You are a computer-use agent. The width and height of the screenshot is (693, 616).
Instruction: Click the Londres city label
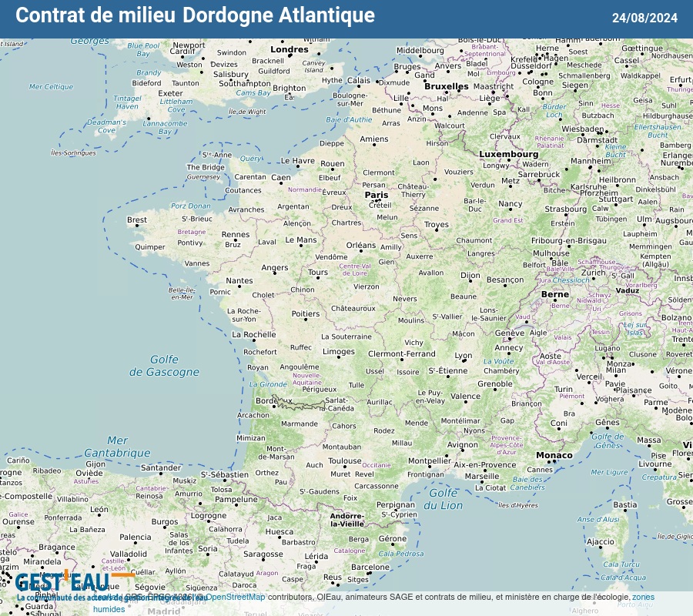(290, 49)
